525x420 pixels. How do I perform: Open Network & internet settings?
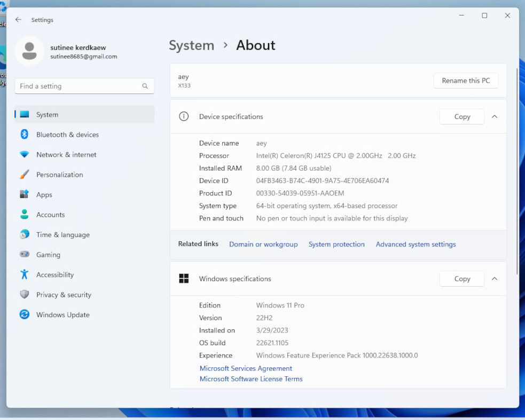point(84,155)
